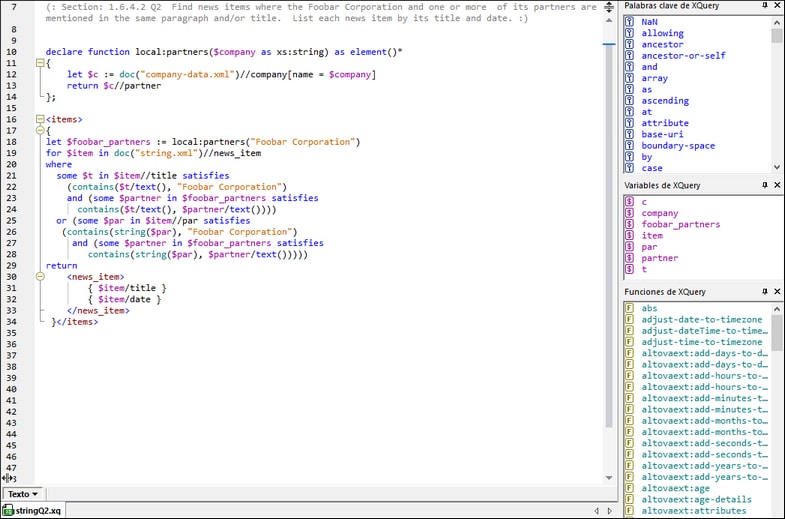Switch to the stringQ2.xq document tab
Image resolution: width=785 pixels, height=519 pixels.
36,511
